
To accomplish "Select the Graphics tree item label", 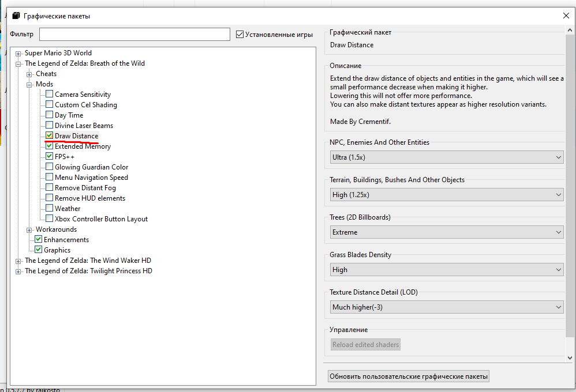I will [x=57, y=250].
